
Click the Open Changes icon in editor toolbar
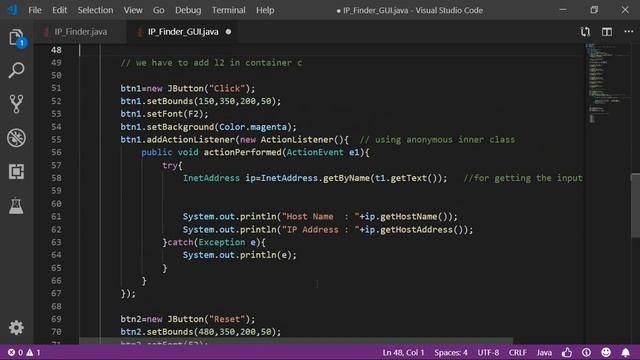[585, 32]
